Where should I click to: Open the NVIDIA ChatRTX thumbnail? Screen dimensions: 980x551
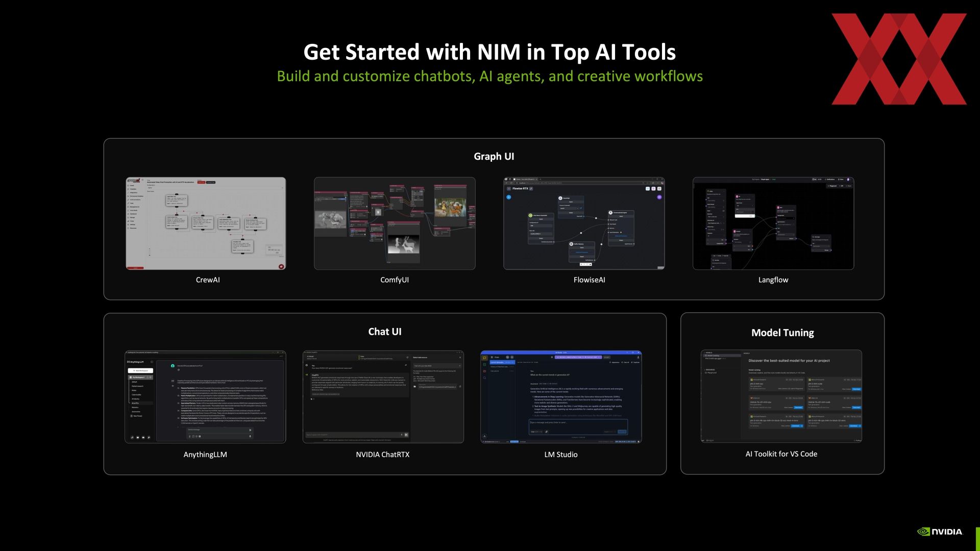tap(383, 396)
